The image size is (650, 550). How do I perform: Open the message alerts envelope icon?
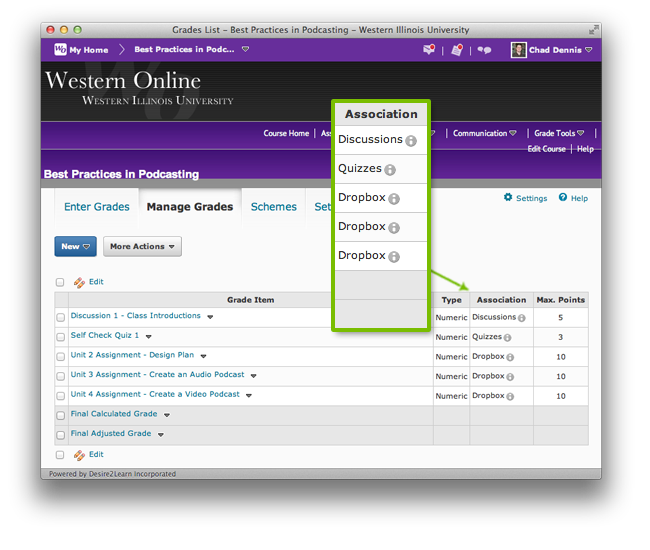coord(429,49)
